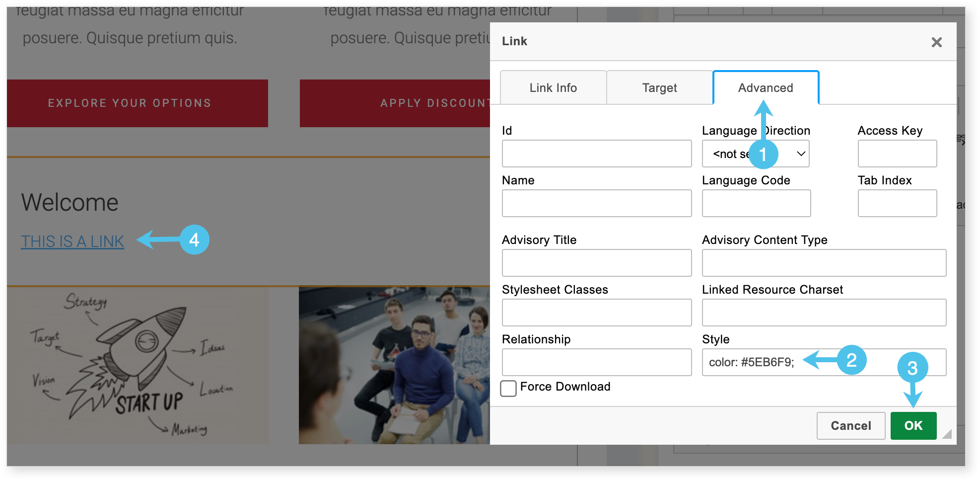Click the Welcome heading text
Screen dimensions: 980x481
point(70,203)
